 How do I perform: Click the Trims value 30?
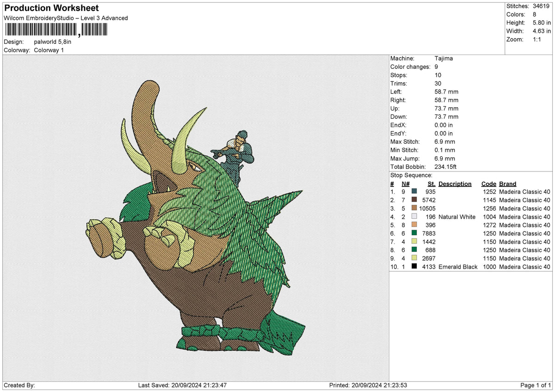click(438, 84)
